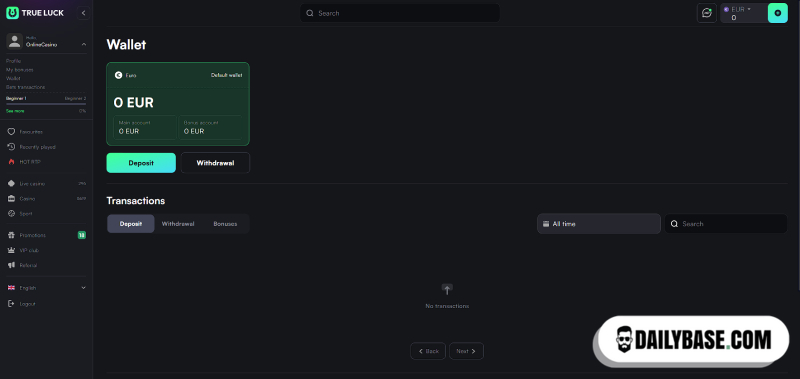Click the English flag icon

[x=11, y=288]
